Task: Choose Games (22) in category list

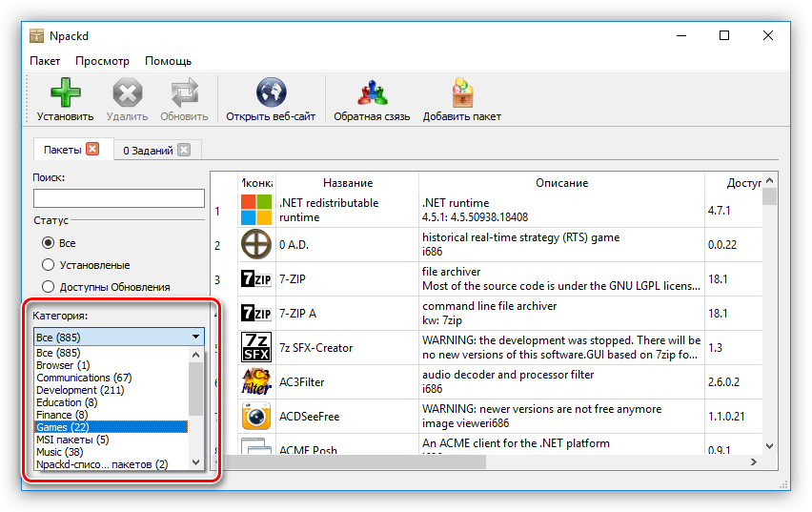Action: 63,427
